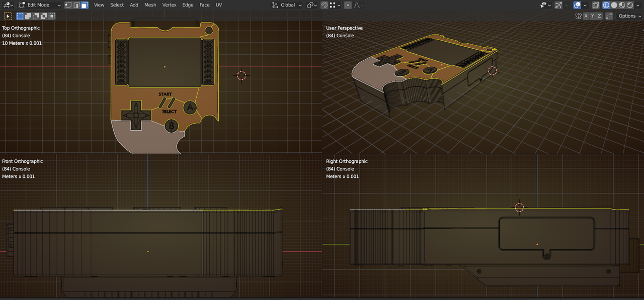644x300 pixels.
Task: Open the Mesh menu
Action: (150, 5)
